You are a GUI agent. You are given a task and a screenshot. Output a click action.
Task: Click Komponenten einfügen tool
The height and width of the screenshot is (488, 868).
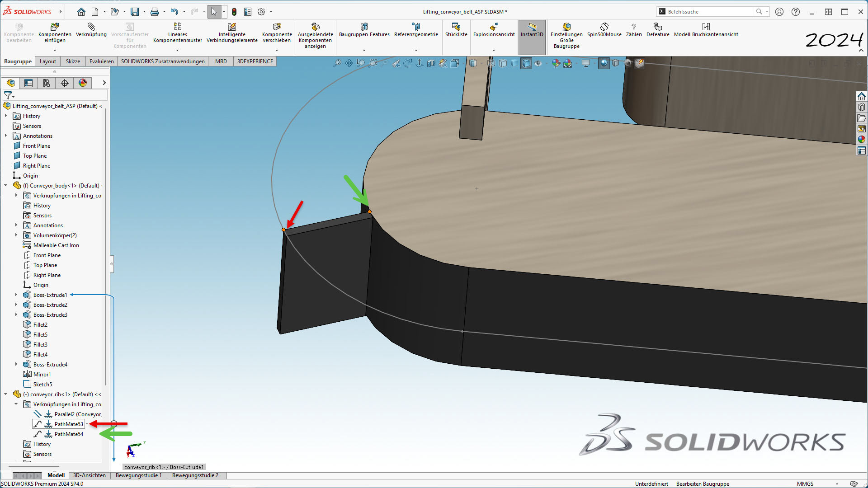click(x=55, y=33)
